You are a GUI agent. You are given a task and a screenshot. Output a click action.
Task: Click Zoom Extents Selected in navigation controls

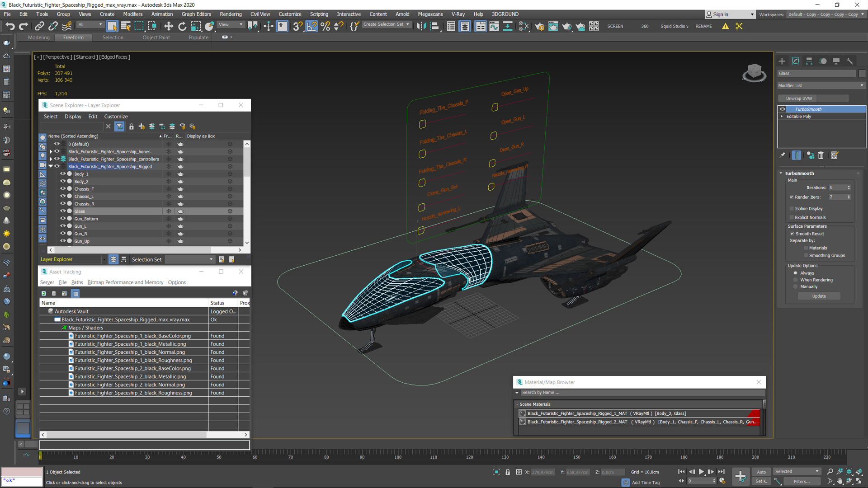click(x=849, y=472)
